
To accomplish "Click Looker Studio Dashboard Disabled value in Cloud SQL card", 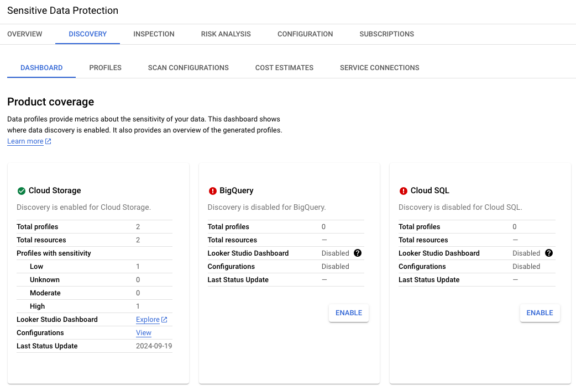I will click(x=526, y=253).
